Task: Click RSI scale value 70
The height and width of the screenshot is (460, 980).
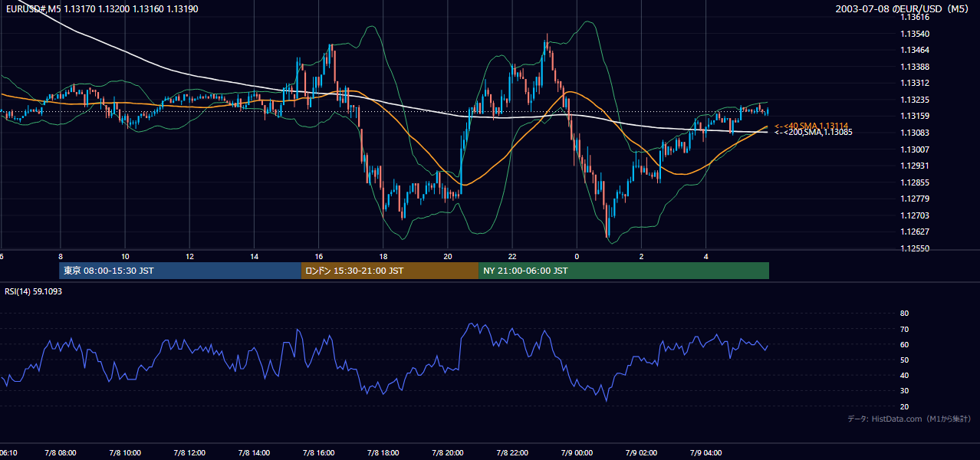Action: point(904,329)
